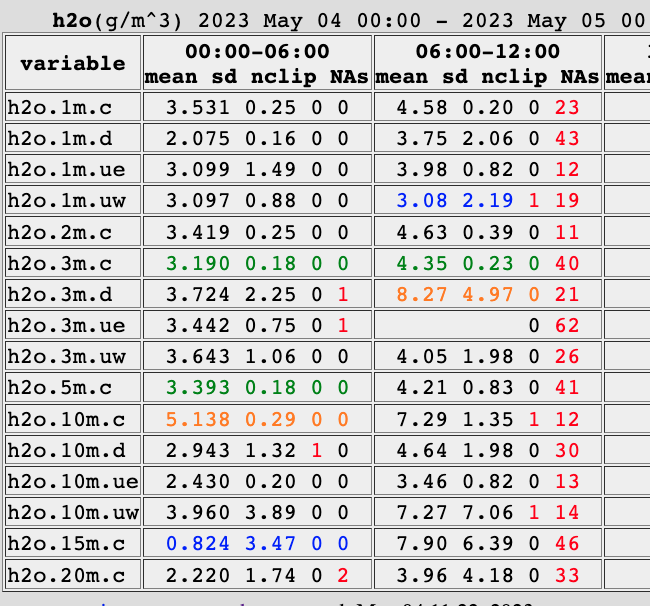Select the 7.90 mean in h2o.15m.c row
This screenshot has width=650, height=606.
(x=418, y=544)
